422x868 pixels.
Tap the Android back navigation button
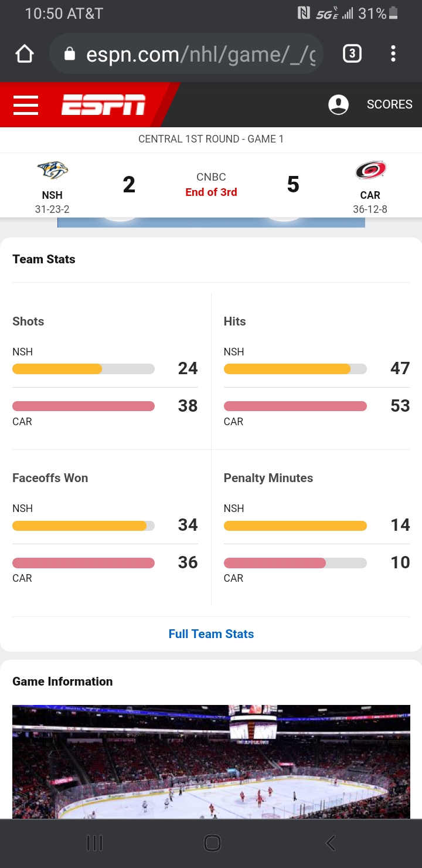(x=331, y=843)
